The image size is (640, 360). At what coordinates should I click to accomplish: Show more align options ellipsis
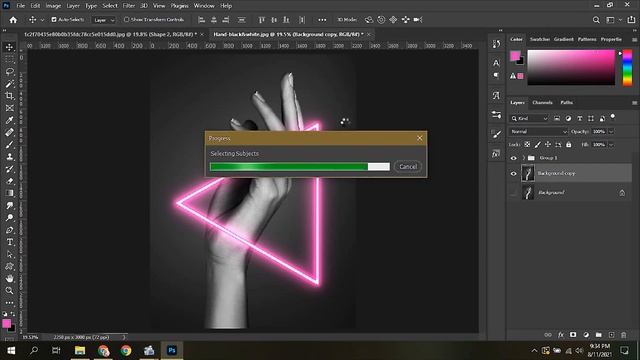(322, 20)
